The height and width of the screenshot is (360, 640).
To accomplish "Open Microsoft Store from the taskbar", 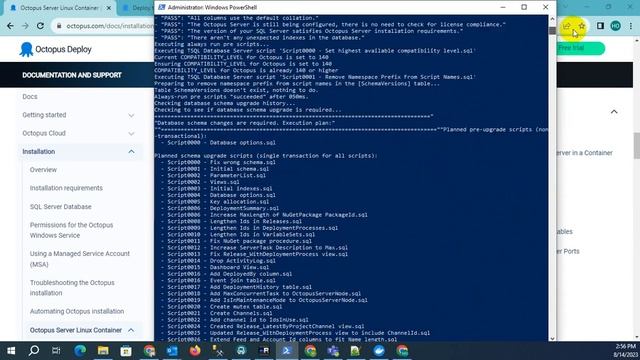I will pyautogui.click(x=126, y=351).
